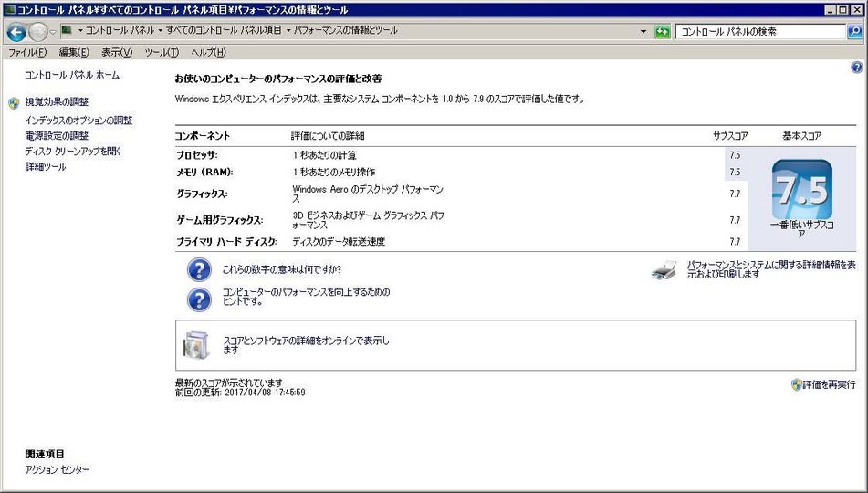Click the プライマリ ハード ディスク row label

227,242
